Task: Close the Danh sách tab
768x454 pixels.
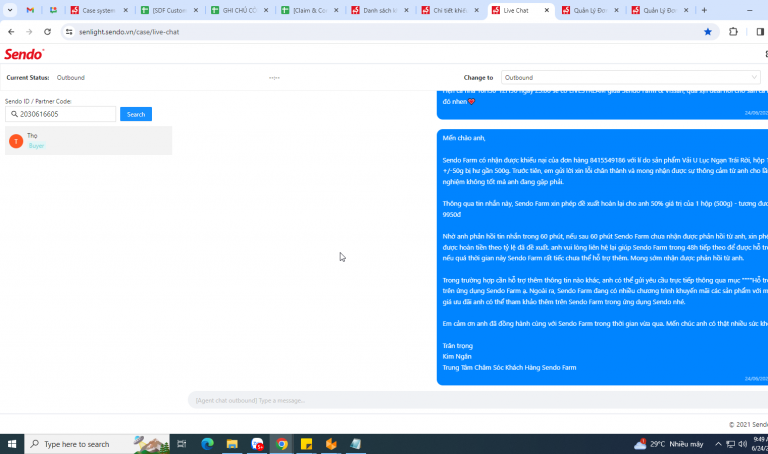Action: coord(406,10)
